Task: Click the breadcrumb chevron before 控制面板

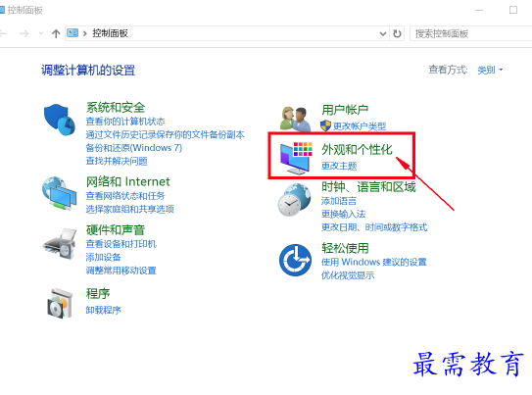Action: (x=85, y=33)
